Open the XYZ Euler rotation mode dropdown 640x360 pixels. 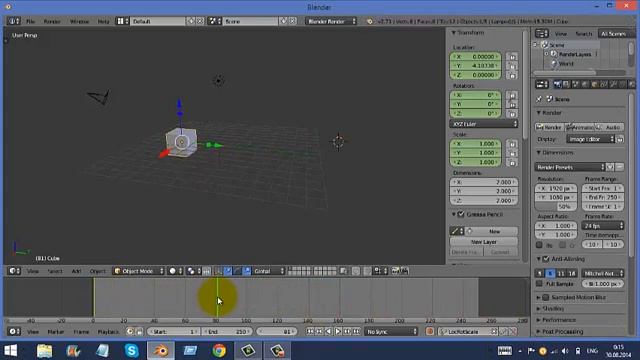click(x=484, y=124)
